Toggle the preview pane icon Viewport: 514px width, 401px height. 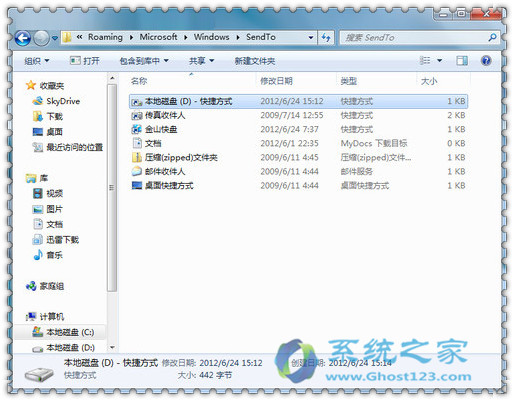tap(462, 61)
